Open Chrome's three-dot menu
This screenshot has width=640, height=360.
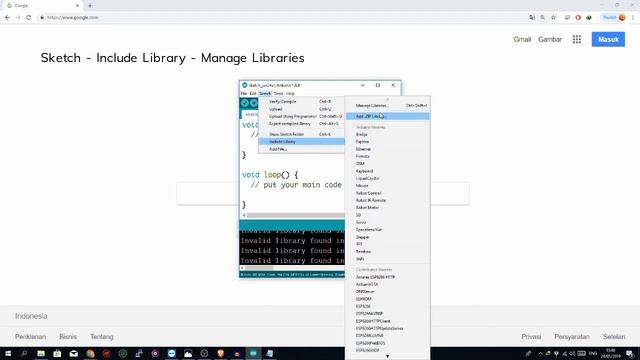coord(633,18)
